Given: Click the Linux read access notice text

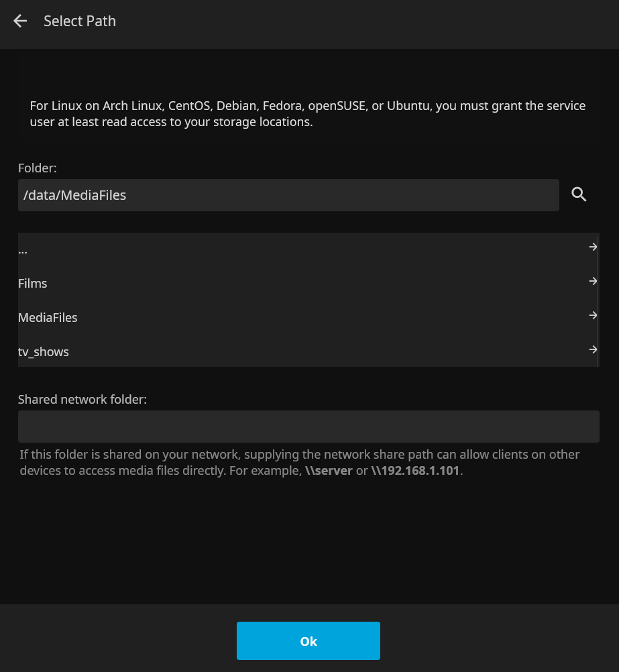Looking at the screenshot, I should 307,114.
